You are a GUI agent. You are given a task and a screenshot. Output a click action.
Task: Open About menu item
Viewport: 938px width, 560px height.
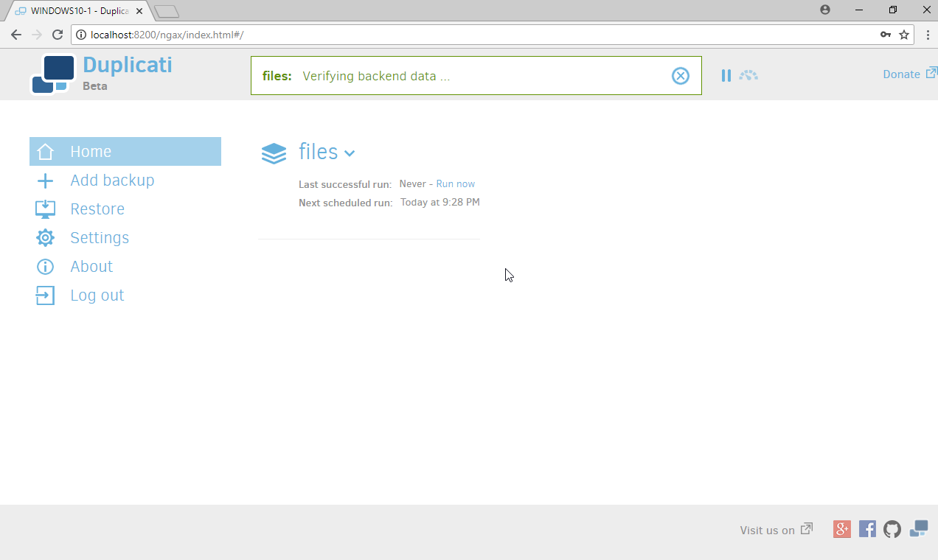pos(91,267)
